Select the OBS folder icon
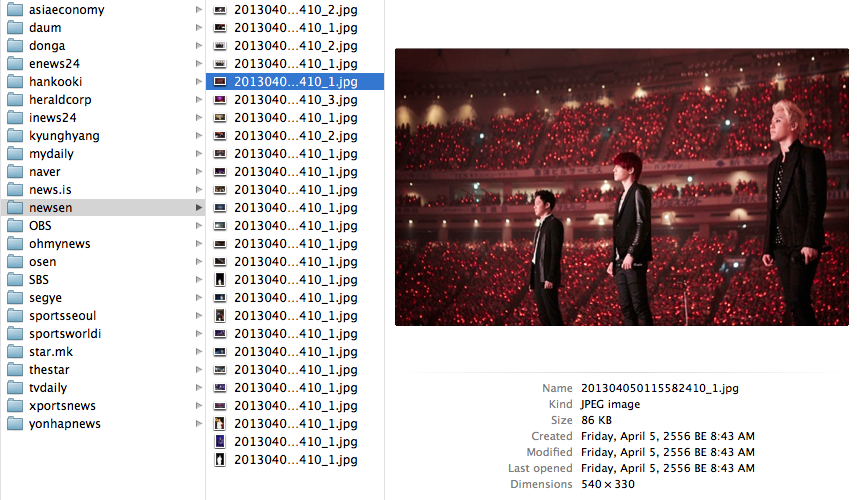Image resolution: width=857 pixels, height=500 pixels. click(x=15, y=226)
